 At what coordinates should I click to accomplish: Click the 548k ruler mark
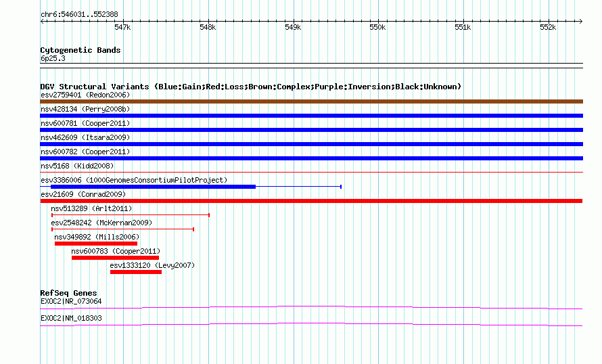pos(208,27)
